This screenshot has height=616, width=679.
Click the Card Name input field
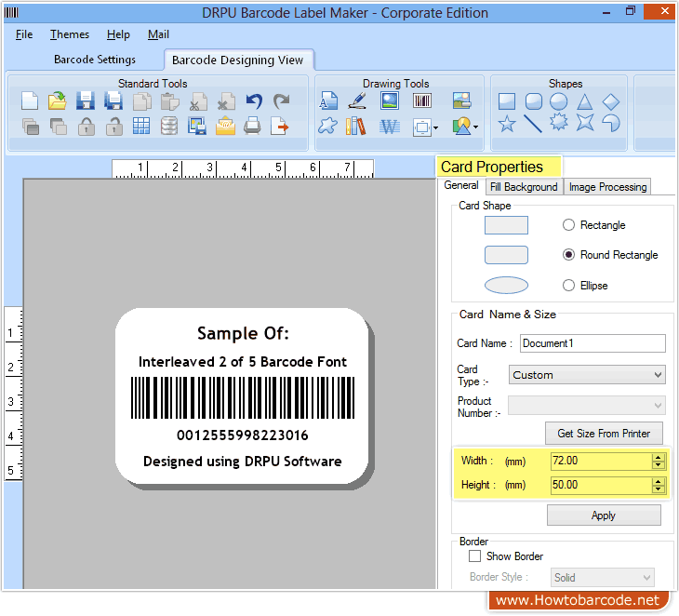click(x=592, y=343)
